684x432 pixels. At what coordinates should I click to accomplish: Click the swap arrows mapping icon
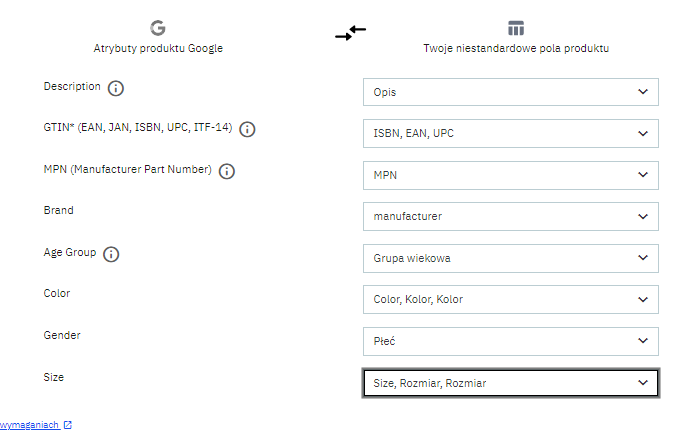point(350,32)
